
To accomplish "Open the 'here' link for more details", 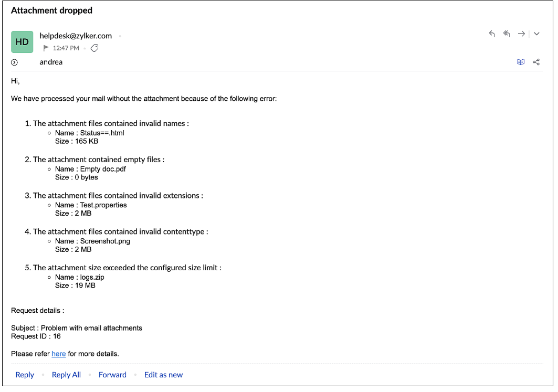I will point(59,354).
